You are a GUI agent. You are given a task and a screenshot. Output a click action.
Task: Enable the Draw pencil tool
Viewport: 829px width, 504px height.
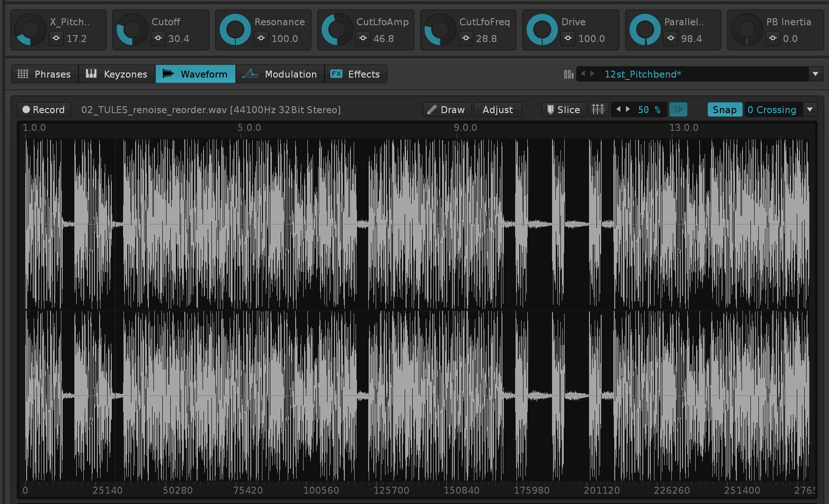click(x=447, y=109)
